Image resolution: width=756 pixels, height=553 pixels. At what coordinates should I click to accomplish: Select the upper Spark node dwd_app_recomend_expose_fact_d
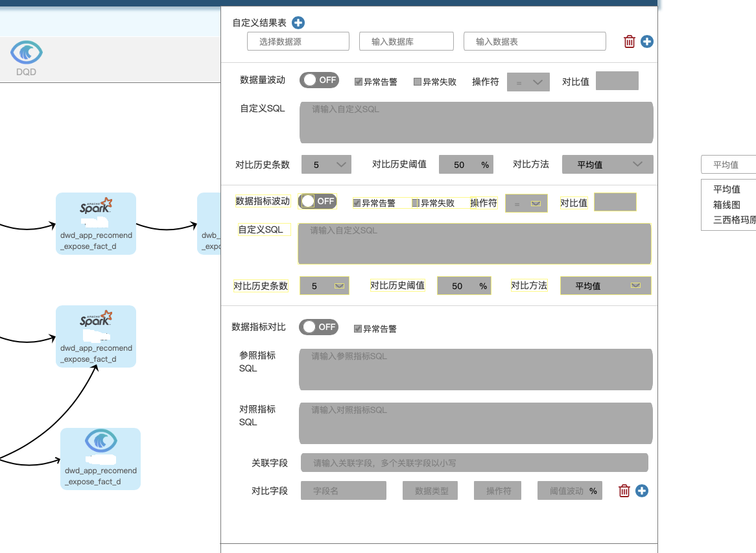pyautogui.click(x=96, y=224)
